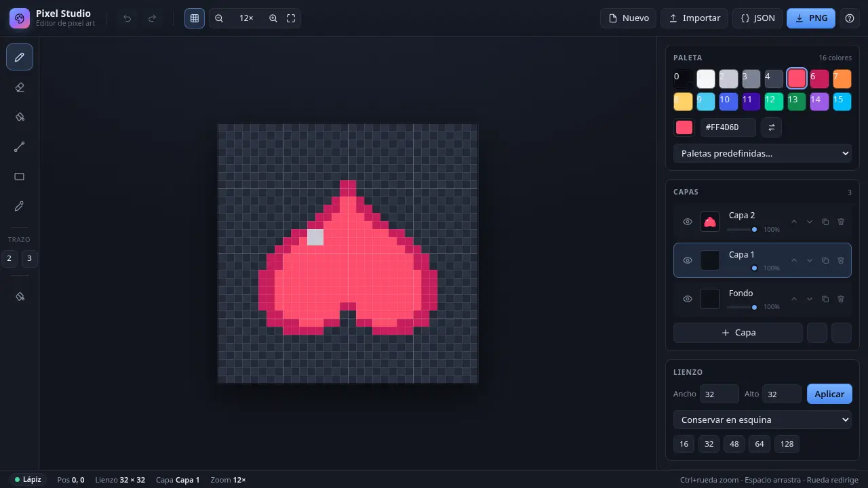The width and height of the screenshot is (868, 488).
Task: Activate the eyedropper color picker tool
Action: 20,206
